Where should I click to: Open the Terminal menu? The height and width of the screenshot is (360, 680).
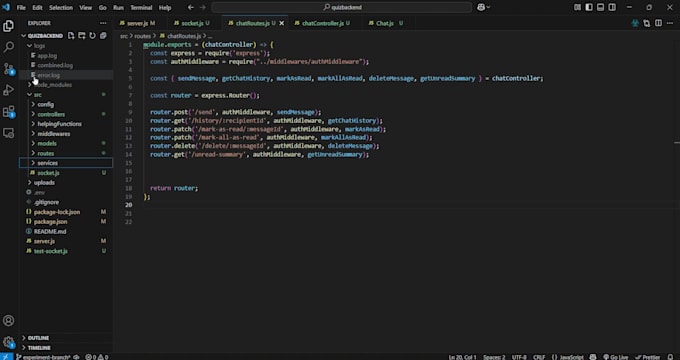point(141,7)
